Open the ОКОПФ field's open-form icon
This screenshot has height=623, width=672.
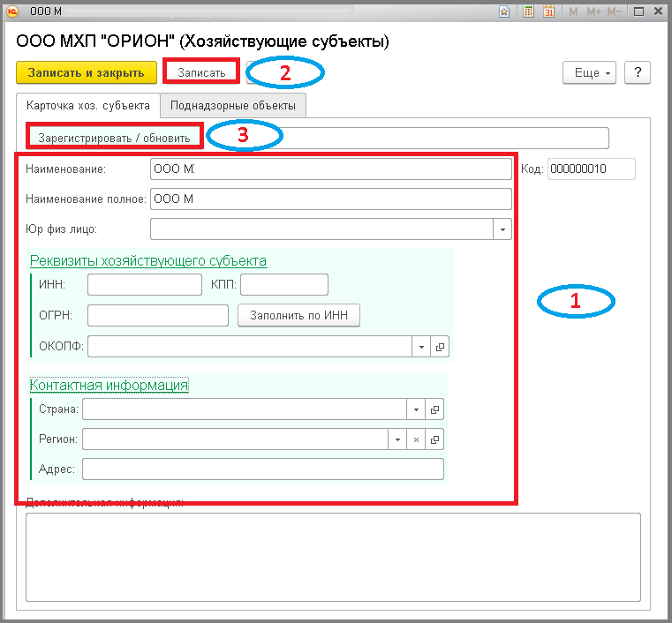[440, 347]
